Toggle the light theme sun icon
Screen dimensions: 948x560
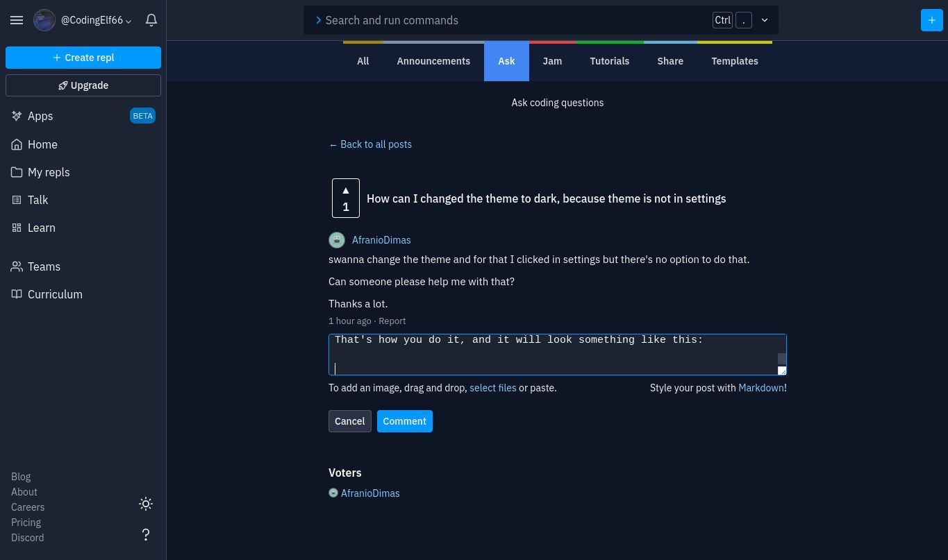point(146,504)
